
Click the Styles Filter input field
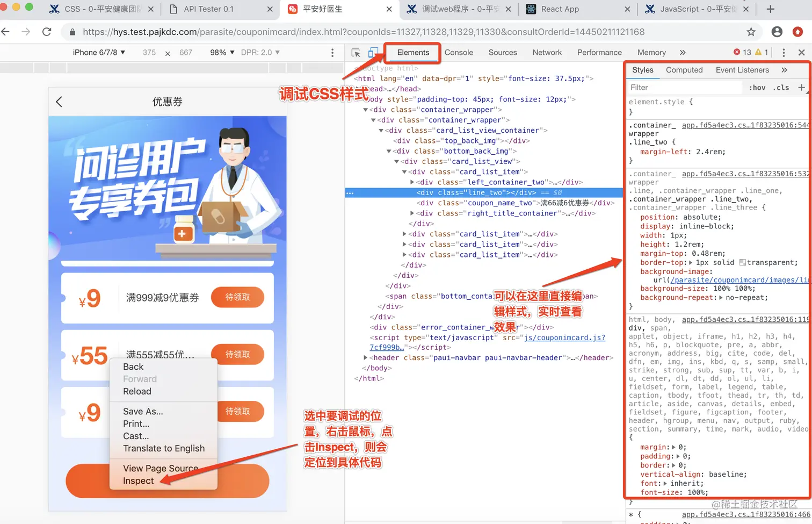click(685, 88)
